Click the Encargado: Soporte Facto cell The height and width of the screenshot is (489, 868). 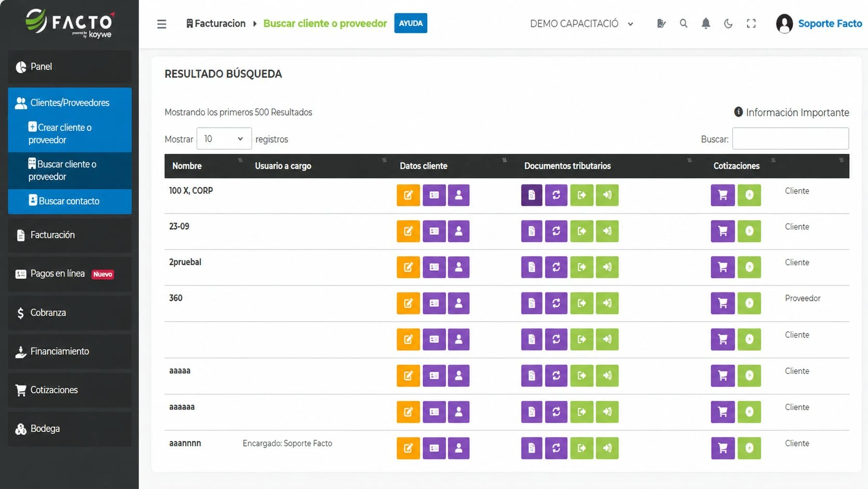(287, 443)
